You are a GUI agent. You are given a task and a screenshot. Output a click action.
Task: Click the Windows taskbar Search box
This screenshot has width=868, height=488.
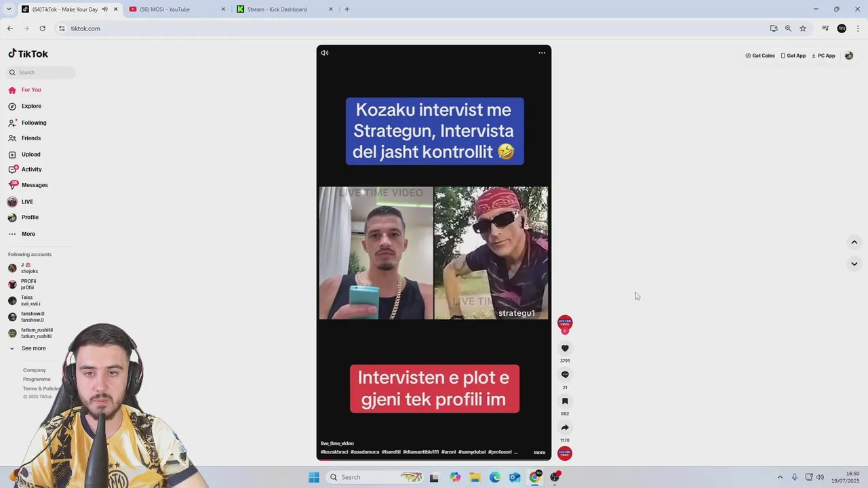[x=376, y=477]
